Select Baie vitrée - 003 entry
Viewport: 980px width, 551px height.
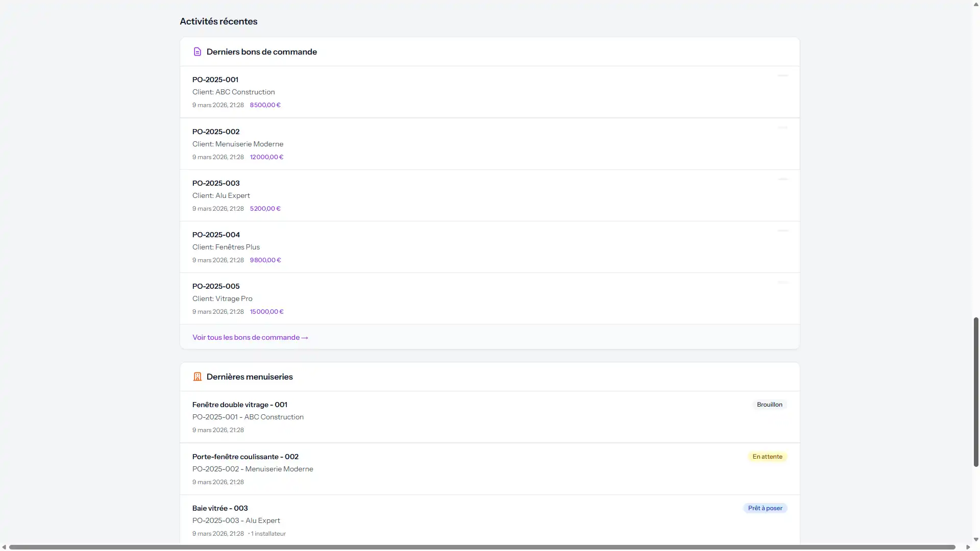(219, 508)
